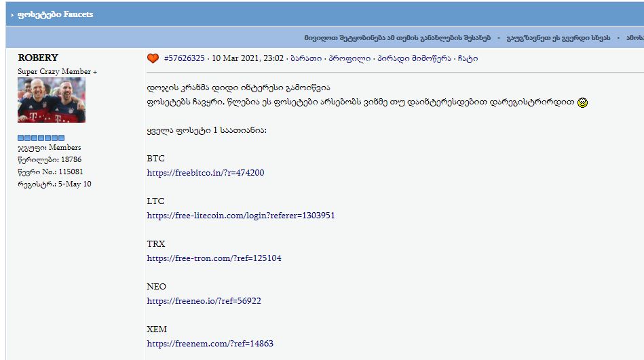This screenshot has width=644, height=360.
Task: Click the blue member rank pips bar
Action: coord(41,138)
